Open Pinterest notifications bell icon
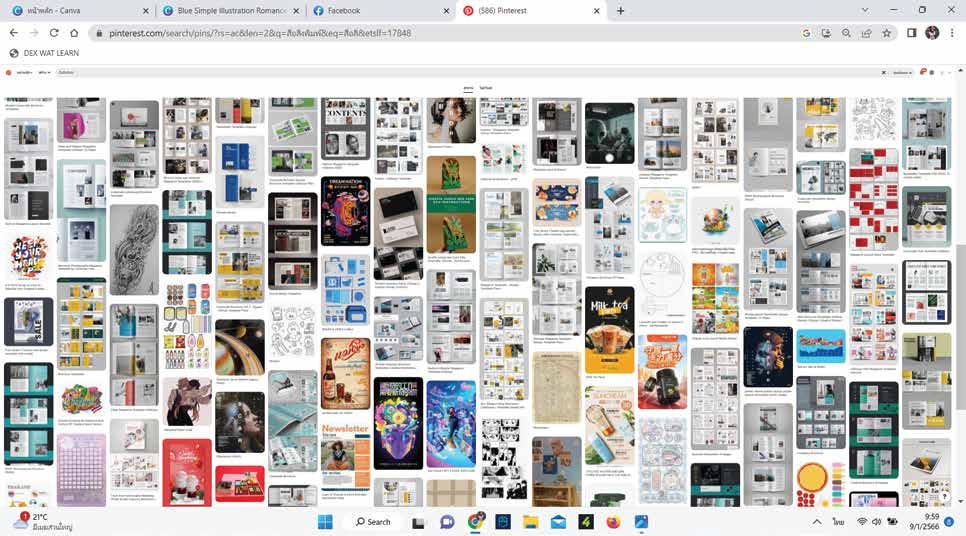The width and height of the screenshot is (966, 536). pyautogui.click(x=922, y=72)
